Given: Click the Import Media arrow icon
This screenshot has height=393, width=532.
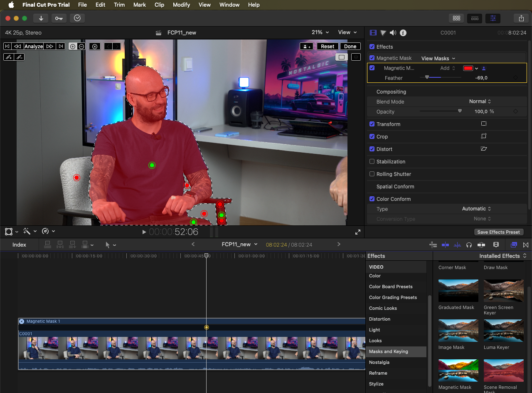Looking at the screenshot, I should point(41,18).
